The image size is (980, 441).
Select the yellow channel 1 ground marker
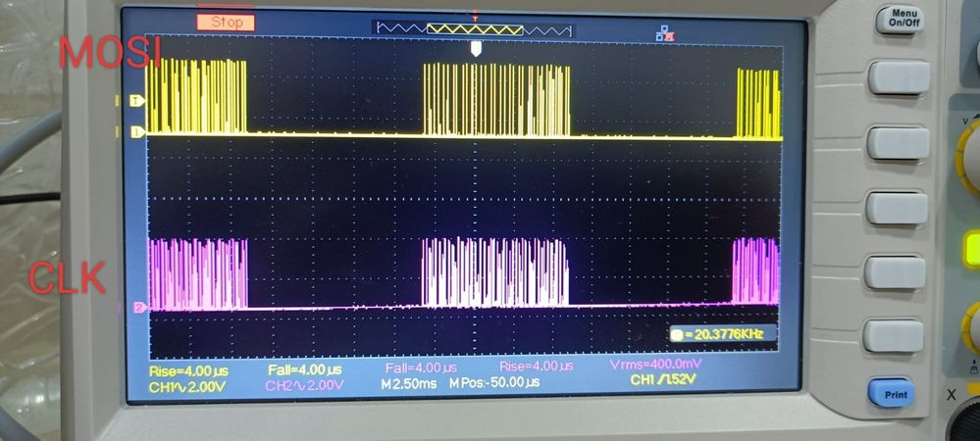[x=137, y=131]
